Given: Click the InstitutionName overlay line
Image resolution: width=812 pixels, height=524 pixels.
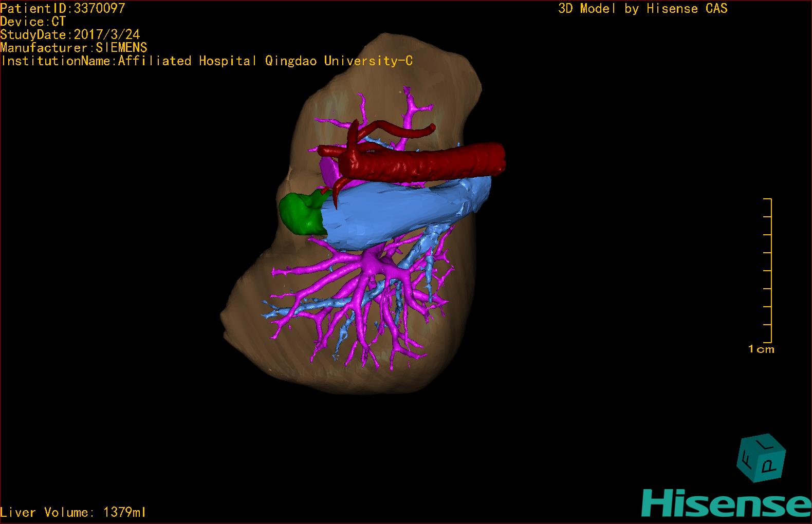Looking at the screenshot, I should [207, 61].
